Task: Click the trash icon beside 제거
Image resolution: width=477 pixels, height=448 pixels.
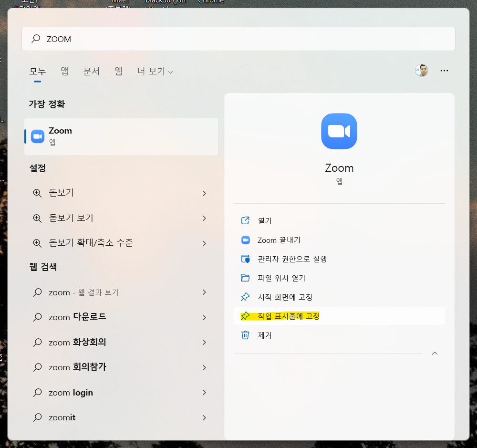Action: pyautogui.click(x=245, y=335)
